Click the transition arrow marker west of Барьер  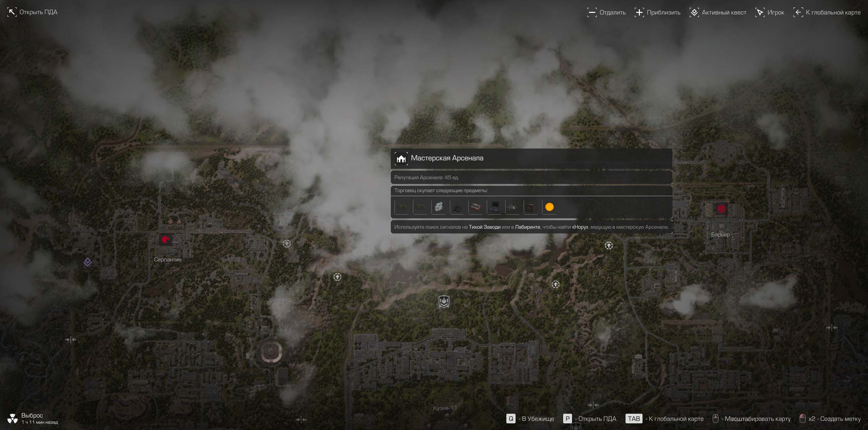609,246
